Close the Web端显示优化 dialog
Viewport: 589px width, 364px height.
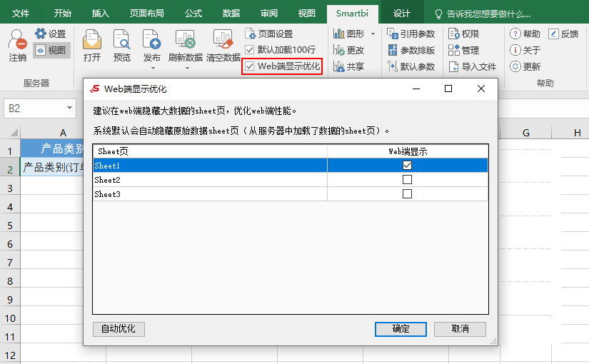pos(480,89)
